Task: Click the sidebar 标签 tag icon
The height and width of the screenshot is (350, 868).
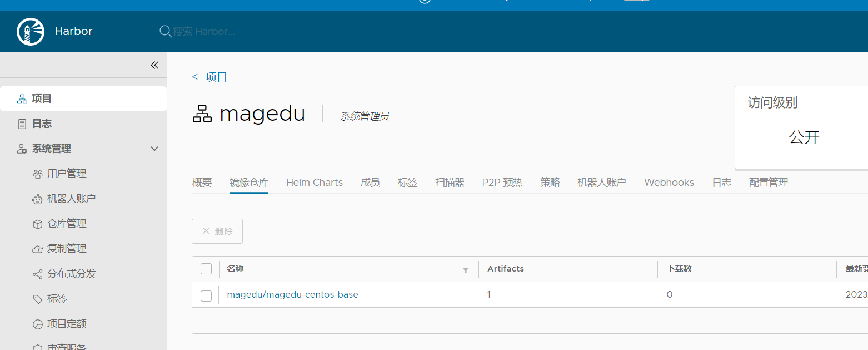Action: point(38,299)
